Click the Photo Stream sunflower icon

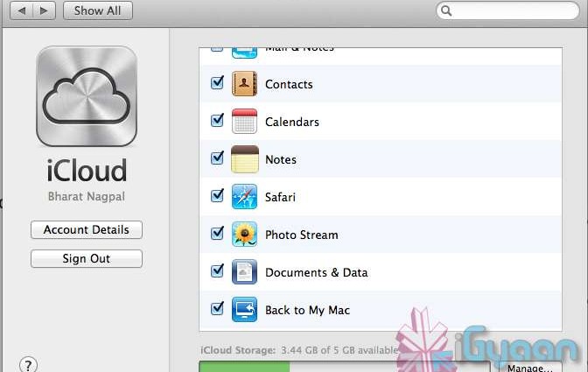pyautogui.click(x=244, y=235)
